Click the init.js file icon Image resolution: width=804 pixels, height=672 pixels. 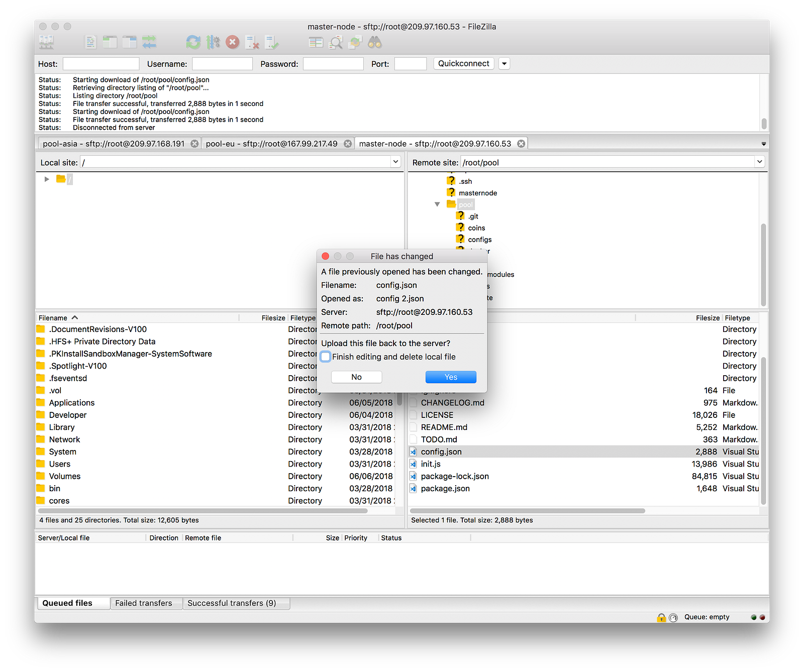[413, 464]
